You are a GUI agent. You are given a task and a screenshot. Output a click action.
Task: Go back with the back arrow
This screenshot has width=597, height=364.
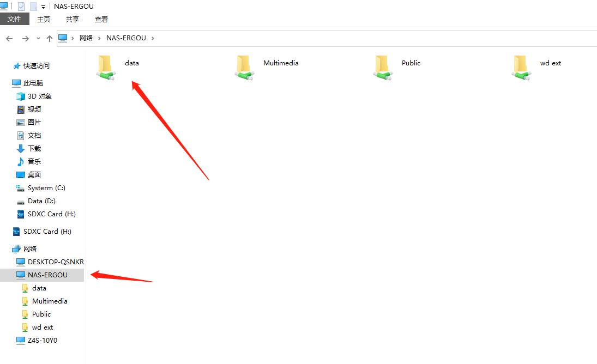[x=9, y=38]
